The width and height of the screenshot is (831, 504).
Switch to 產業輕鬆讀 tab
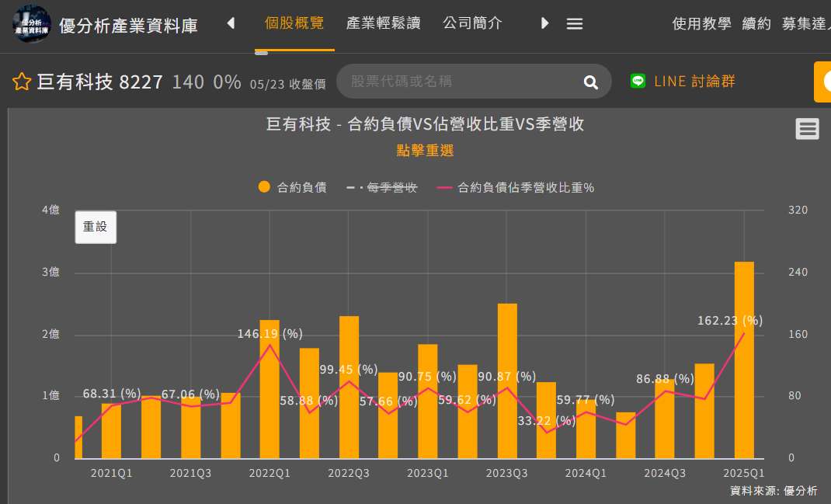coord(383,23)
